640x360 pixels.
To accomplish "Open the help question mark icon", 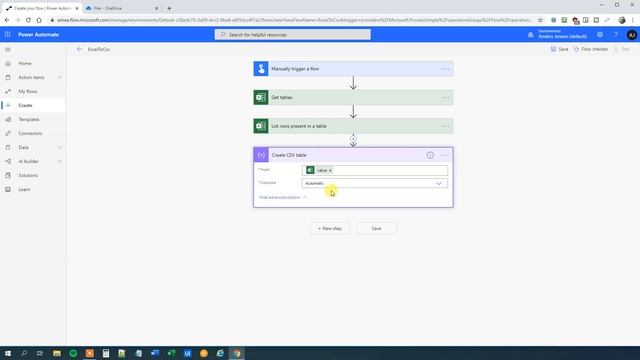I will 616,35.
